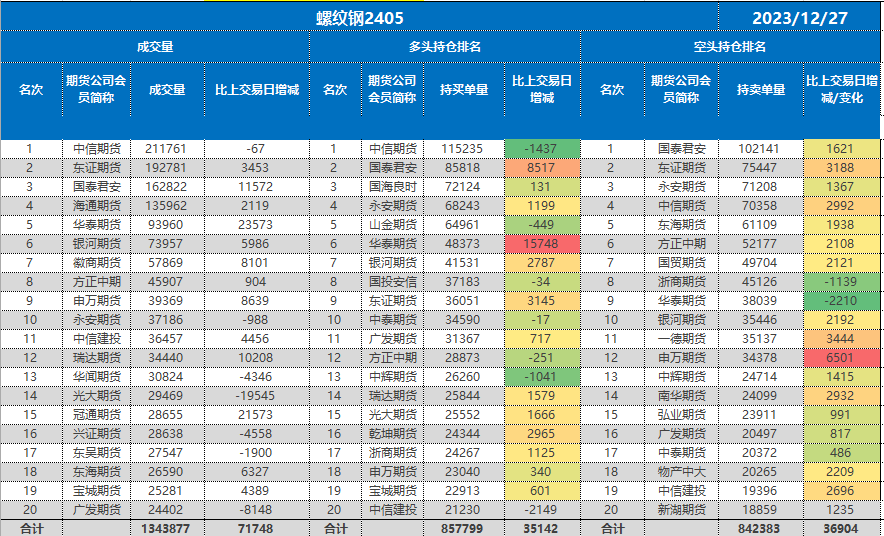This screenshot has width=884, height=536.
Task: Select the title cell 螺纹钢2405
Action: tap(360, 17)
